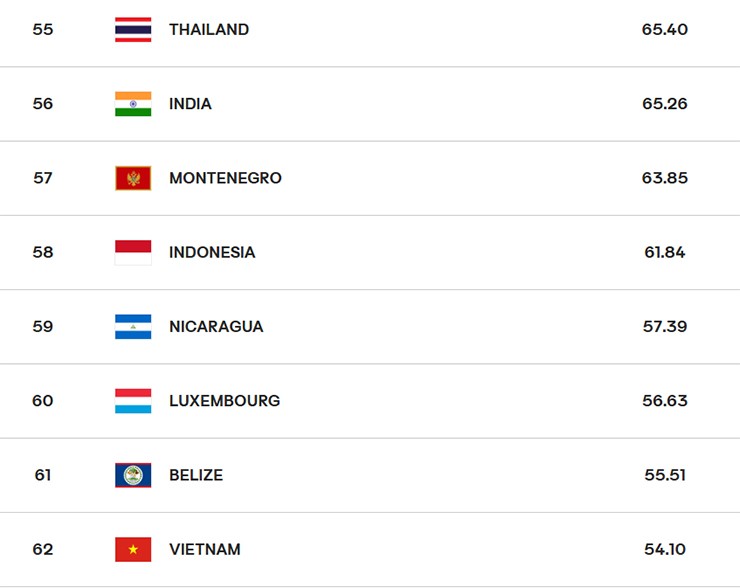Click the Thailand flag icon
This screenshot has height=588, width=740.
tap(133, 30)
